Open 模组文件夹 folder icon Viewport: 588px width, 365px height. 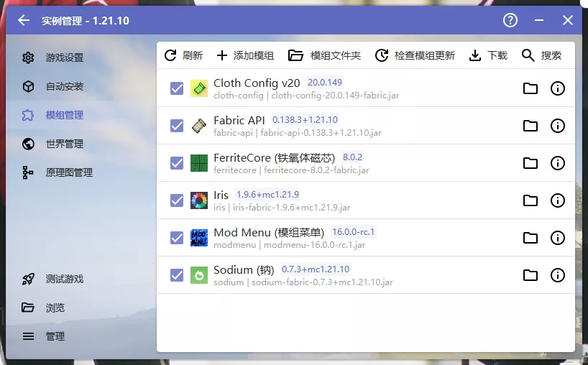click(x=295, y=55)
